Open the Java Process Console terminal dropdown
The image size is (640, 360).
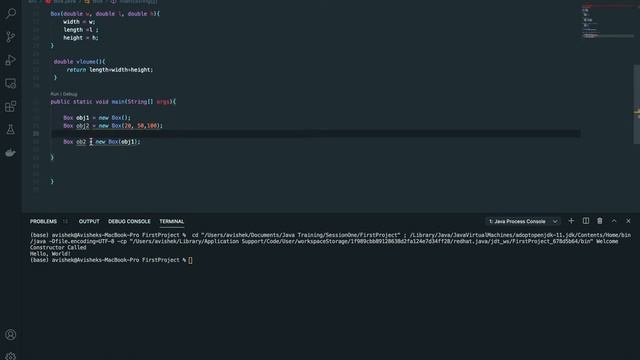[523, 221]
